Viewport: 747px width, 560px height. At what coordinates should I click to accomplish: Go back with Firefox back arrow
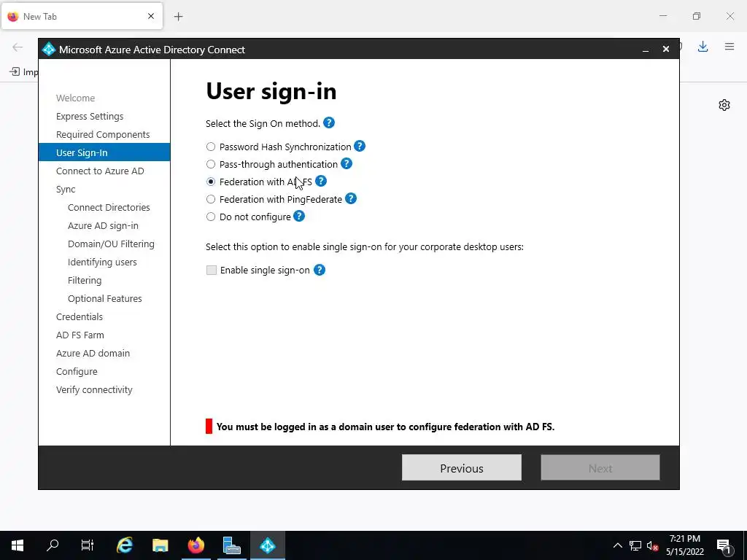point(18,47)
